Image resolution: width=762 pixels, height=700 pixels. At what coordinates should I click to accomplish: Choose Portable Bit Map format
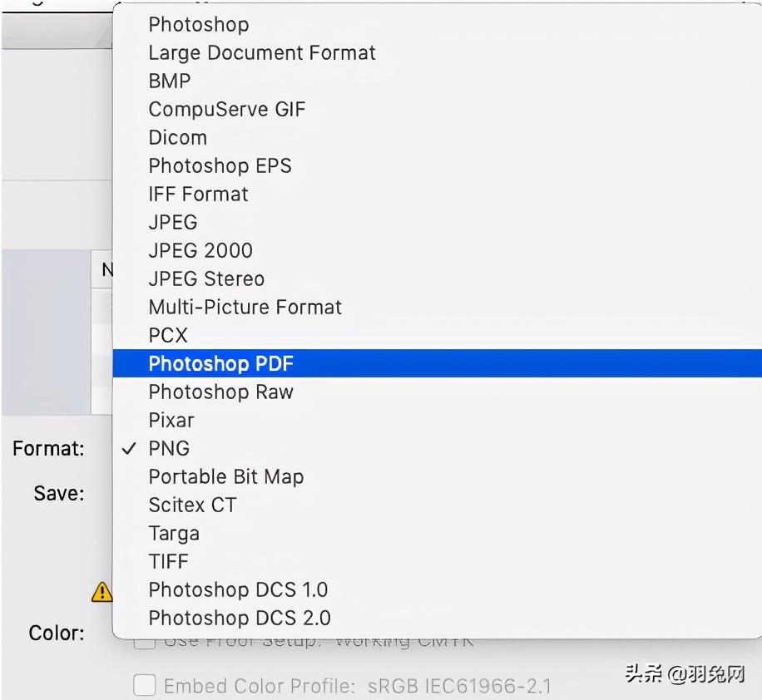(x=225, y=476)
